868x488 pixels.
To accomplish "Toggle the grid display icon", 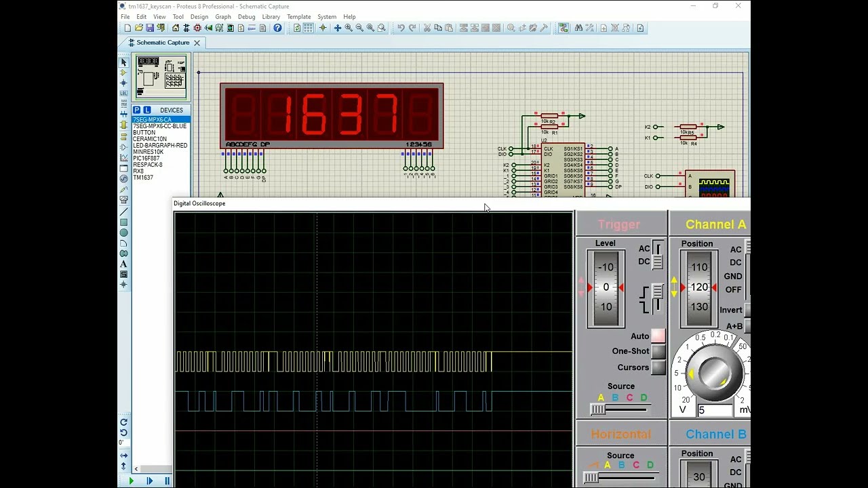I will (308, 28).
